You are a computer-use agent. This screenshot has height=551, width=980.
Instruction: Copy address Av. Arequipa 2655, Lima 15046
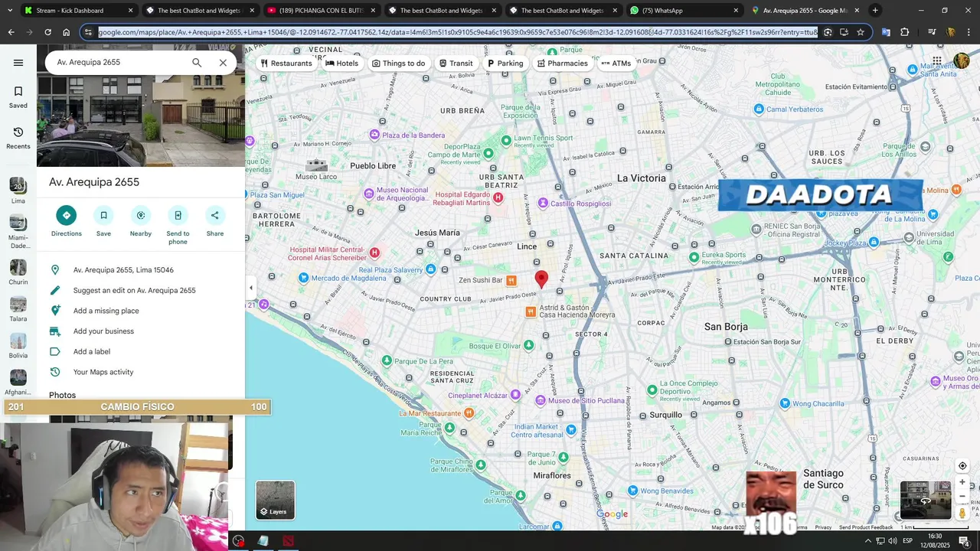tap(141, 270)
